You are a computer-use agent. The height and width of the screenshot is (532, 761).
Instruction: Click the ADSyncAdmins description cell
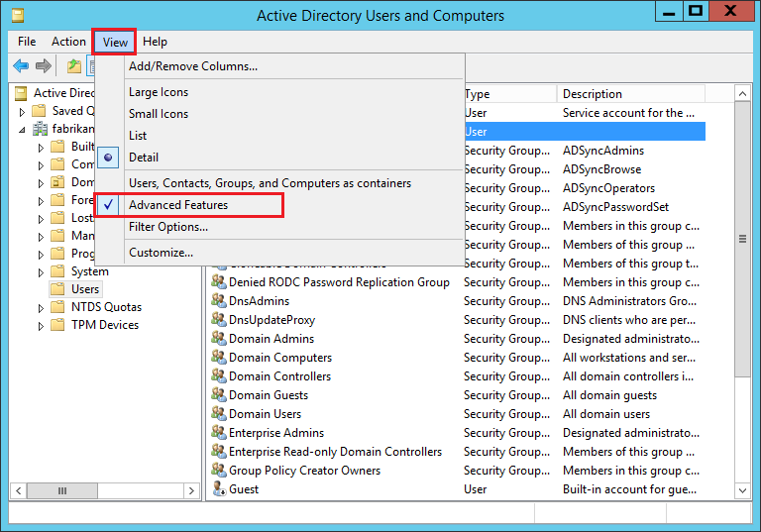point(603,151)
